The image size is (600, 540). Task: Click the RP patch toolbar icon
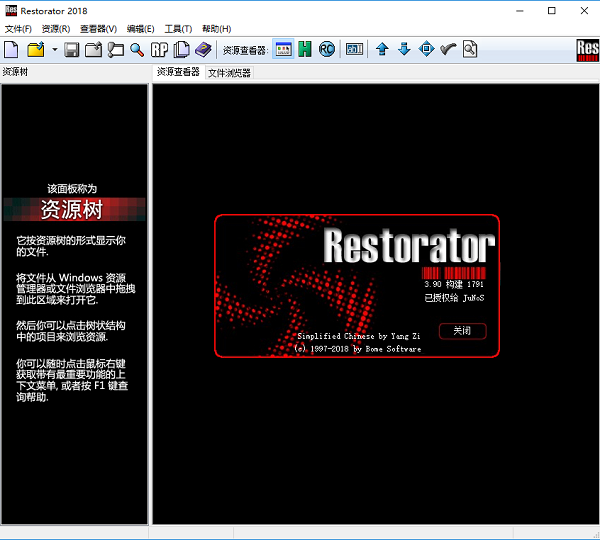(x=160, y=49)
